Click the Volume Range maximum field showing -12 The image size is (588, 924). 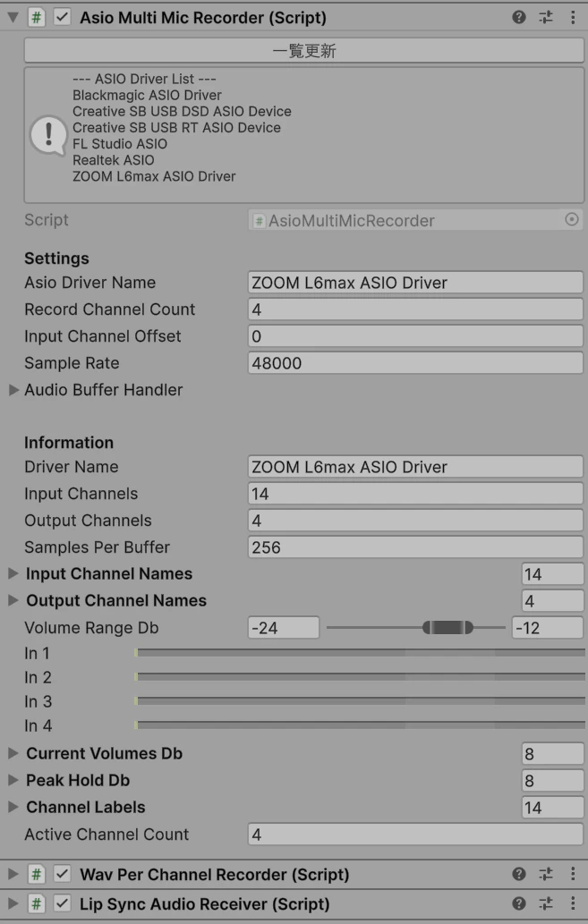(548, 628)
